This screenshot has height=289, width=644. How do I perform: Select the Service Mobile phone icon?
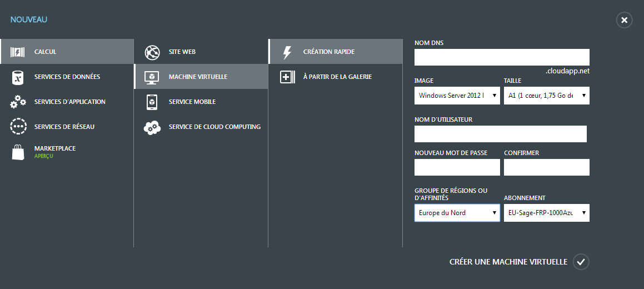click(152, 102)
